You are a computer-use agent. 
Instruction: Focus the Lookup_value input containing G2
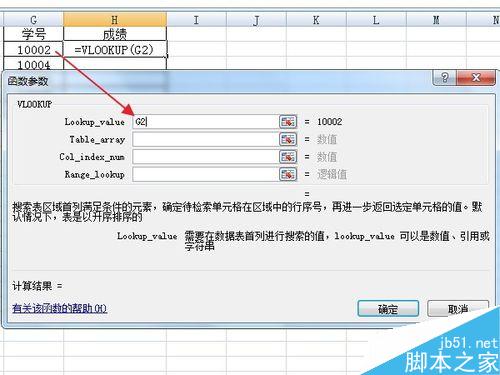[205, 122]
